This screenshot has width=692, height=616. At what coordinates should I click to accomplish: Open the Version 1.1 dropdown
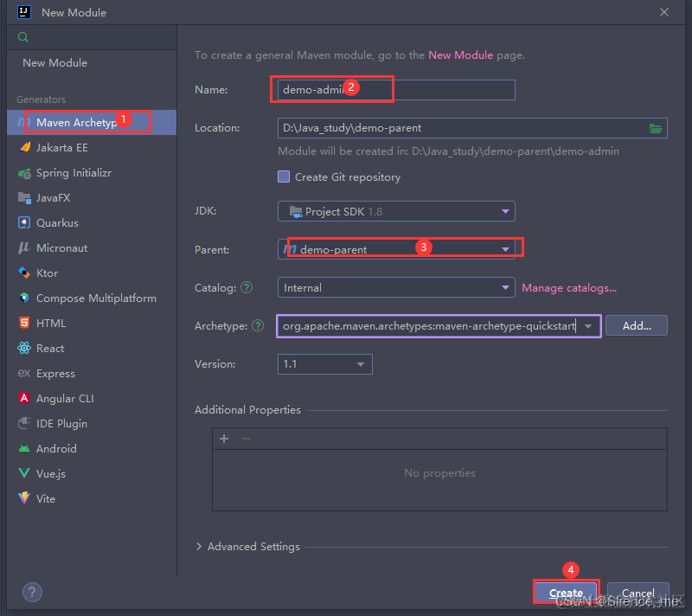[x=325, y=364]
